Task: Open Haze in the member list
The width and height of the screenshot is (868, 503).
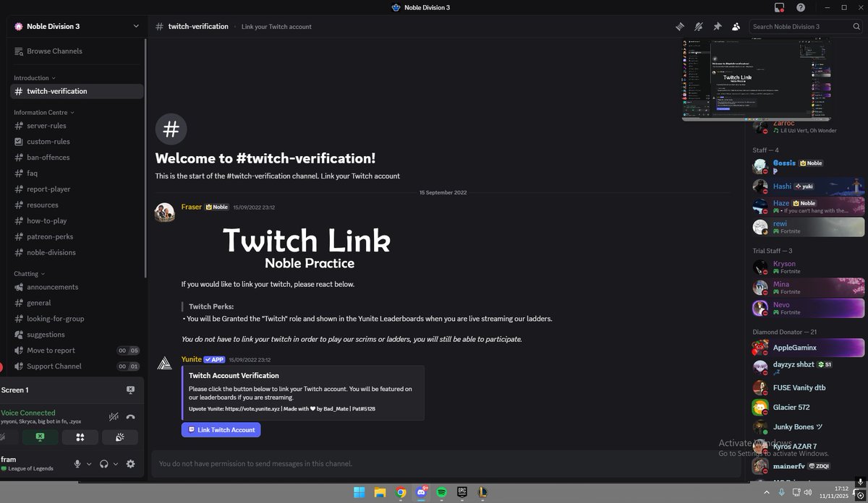Action: coord(808,207)
